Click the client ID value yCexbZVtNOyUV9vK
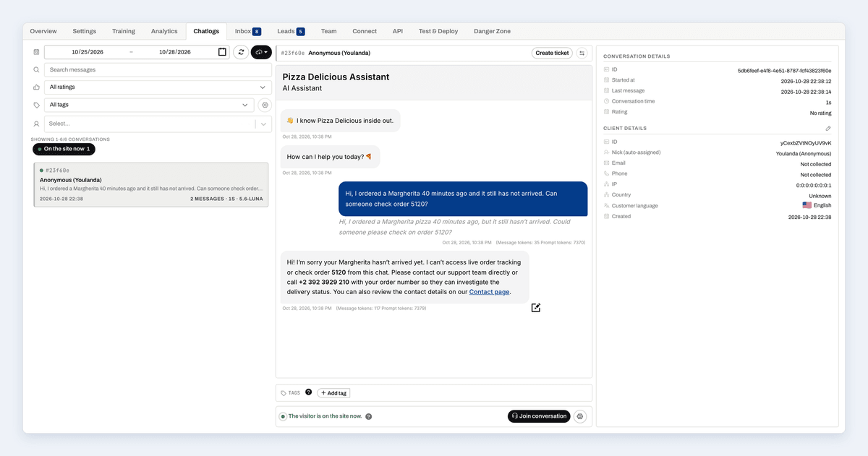Screen dimensions: 868x456 [x=806, y=143]
